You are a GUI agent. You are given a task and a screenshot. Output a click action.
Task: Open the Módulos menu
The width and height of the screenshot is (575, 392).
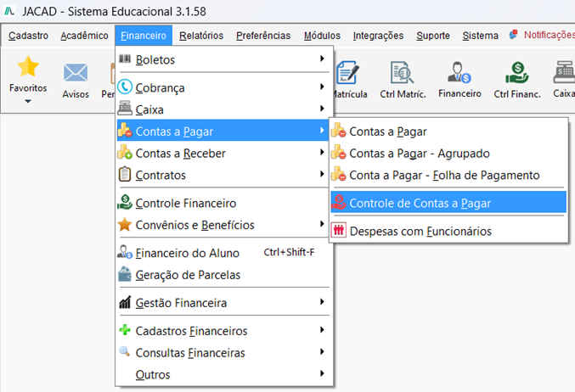(x=322, y=36)
